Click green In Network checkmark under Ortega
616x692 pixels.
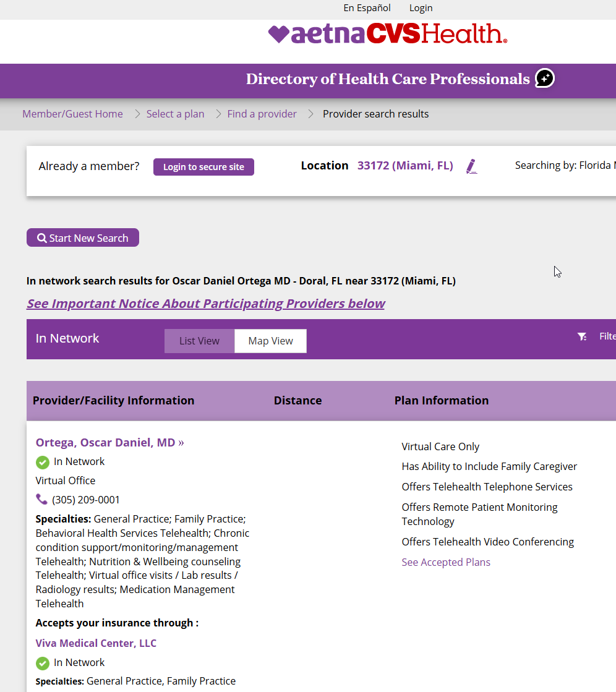pyautogui.click(x=43, y=462)
